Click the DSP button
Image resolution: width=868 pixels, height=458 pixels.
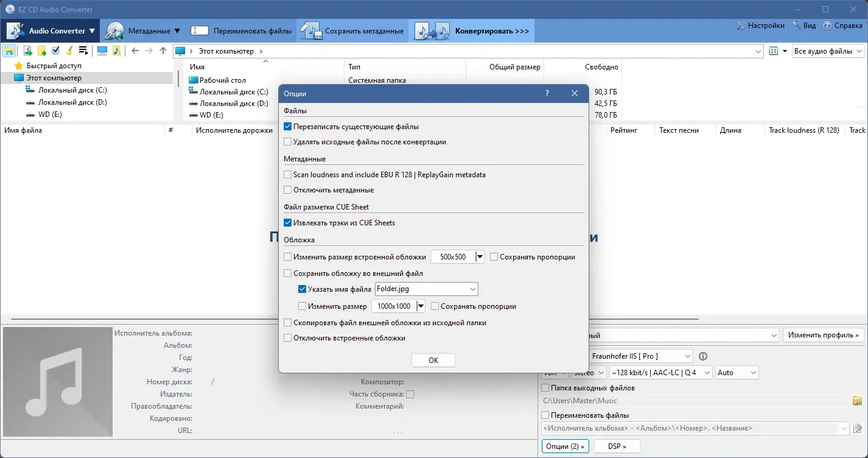tap(617, 446)
